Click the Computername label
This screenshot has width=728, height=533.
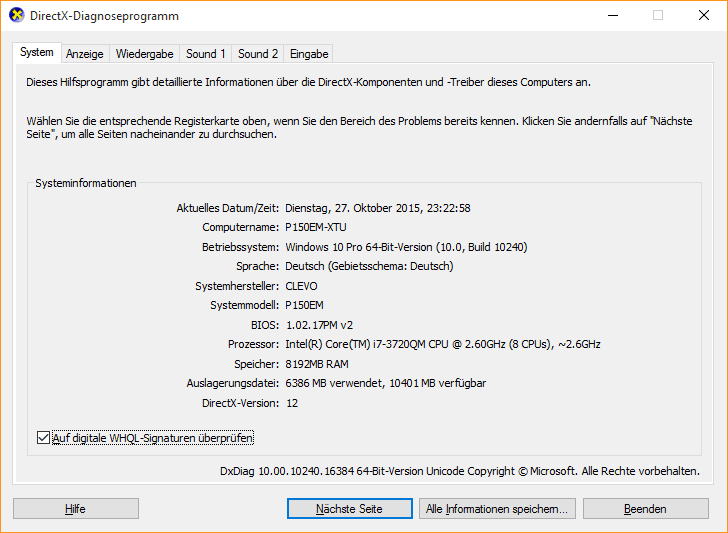point(240,228)
